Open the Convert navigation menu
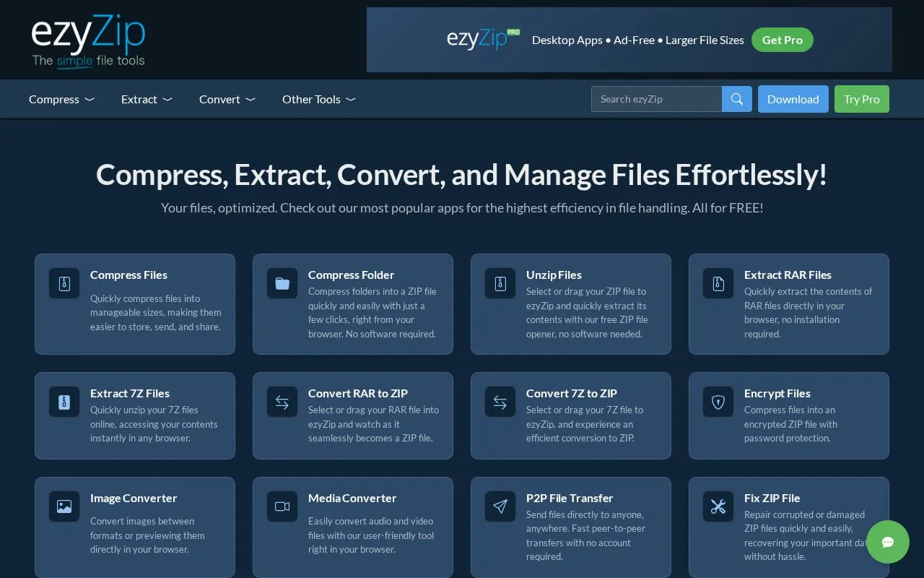The image size is (924, 578). [227, 99]
